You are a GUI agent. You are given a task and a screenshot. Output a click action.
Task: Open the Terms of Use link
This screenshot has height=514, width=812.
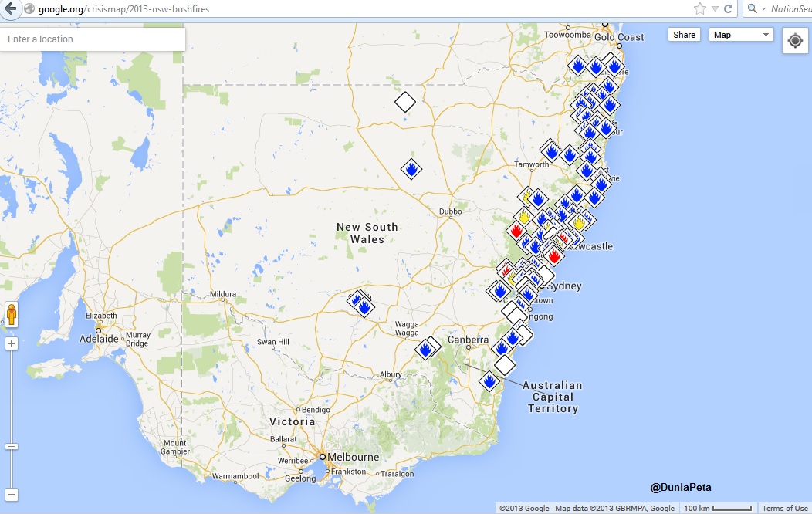tap(784, 508)
